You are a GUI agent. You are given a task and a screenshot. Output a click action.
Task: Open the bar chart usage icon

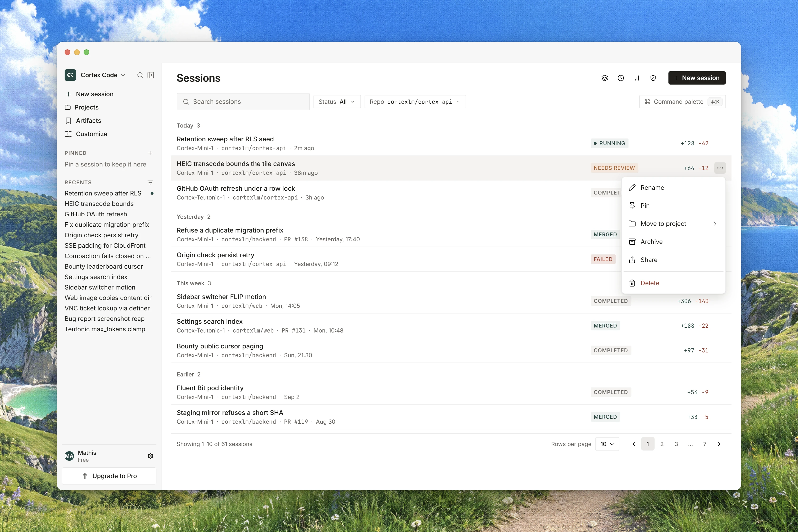point(637,78)
